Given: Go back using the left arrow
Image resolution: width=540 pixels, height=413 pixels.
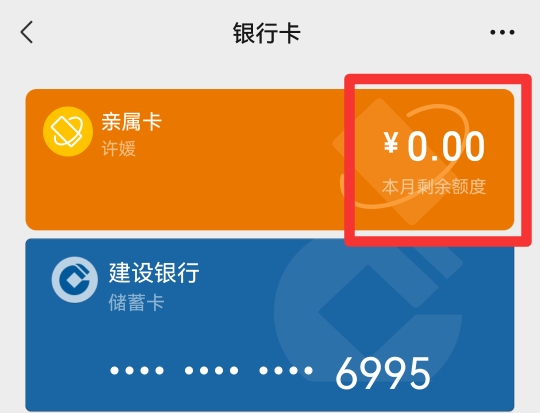Looking at the screenshot, I should pyautogui.click(x=27, y=32).
